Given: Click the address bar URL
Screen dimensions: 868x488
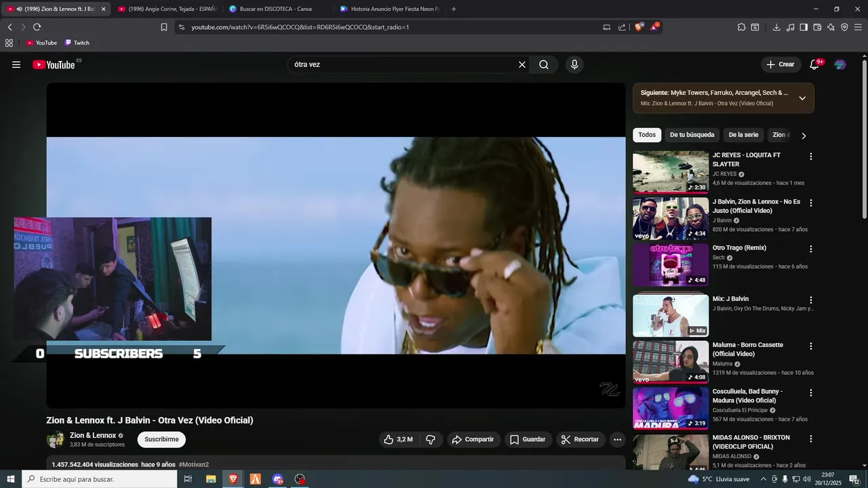Looking at the screenshot, I should click(x=300, y=27).
